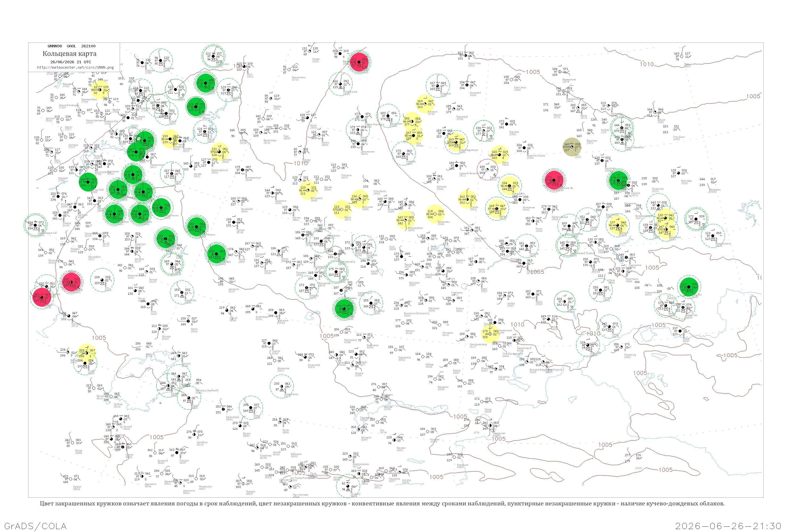Click the station label "Мензелинск"

tap(157, 165)
